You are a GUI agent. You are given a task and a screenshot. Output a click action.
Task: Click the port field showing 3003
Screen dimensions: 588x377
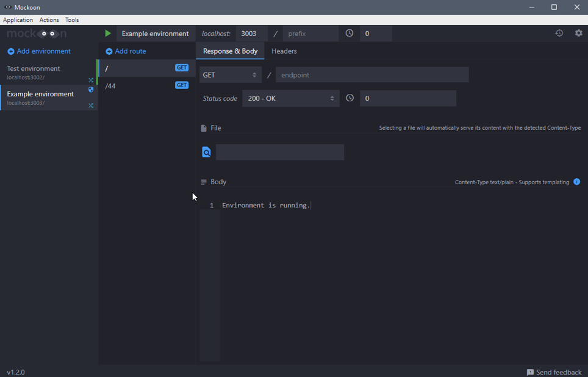(252, 34)
